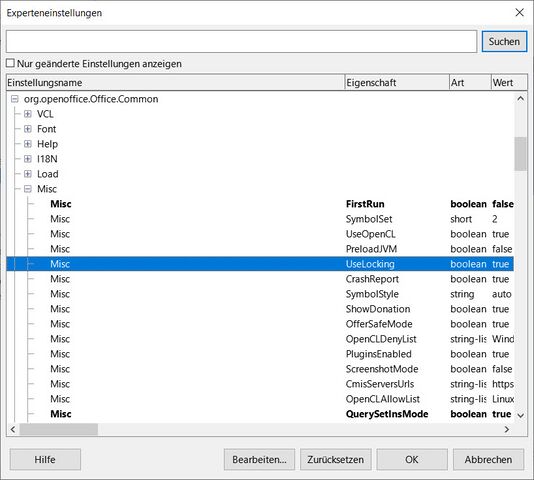Screen dimensions: 534x480
Task: Click the Suchen button
Action: click(x=504, y=42)
